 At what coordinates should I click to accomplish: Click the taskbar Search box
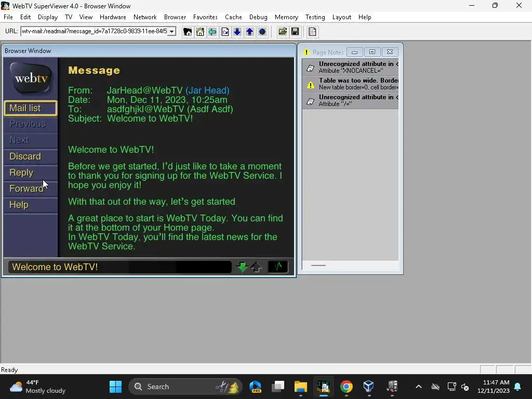[x=185, y=387]
